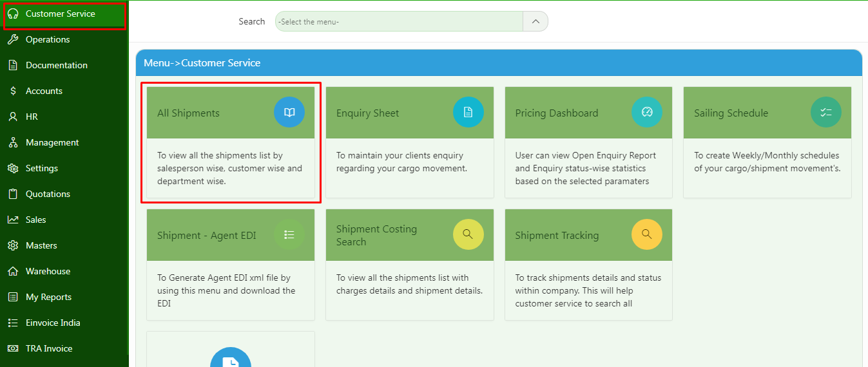868x367 pixels.
Task: Click the list icon beside Einvoice India
Action: (13, 323)
